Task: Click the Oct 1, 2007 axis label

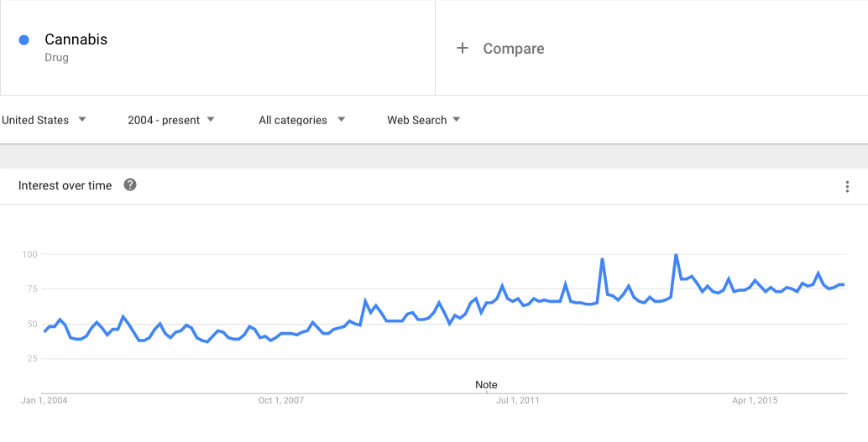Action: click(281, 401)
